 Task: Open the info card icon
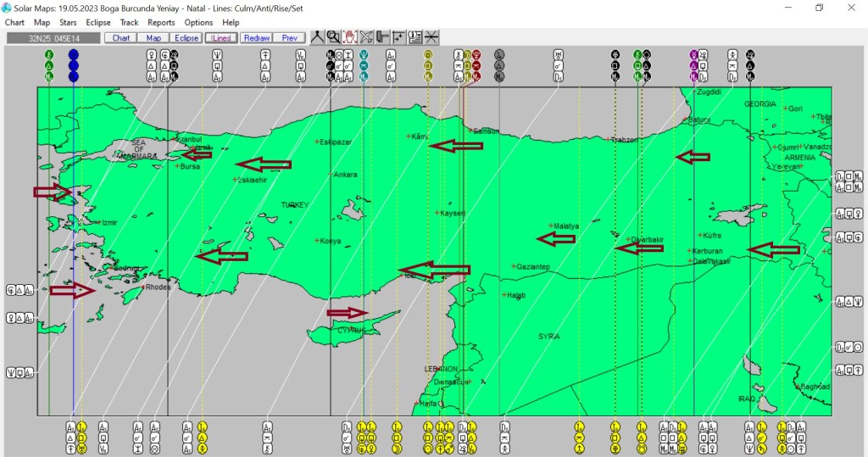point(415,37)
